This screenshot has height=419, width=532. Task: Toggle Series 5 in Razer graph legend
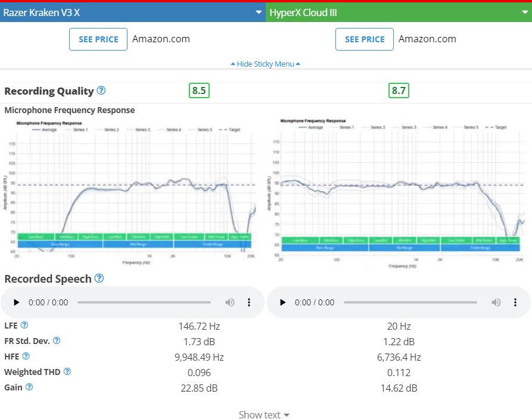click(201, 130)
